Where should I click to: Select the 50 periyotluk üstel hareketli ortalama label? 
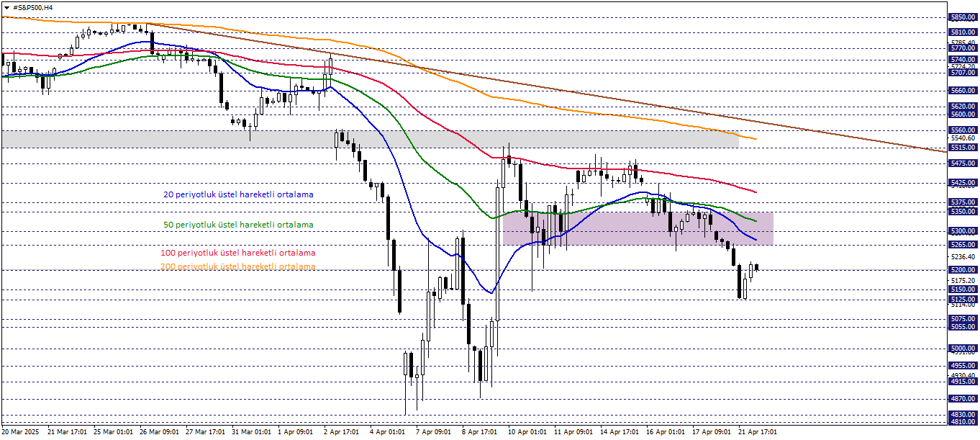[x=238, y=225]
